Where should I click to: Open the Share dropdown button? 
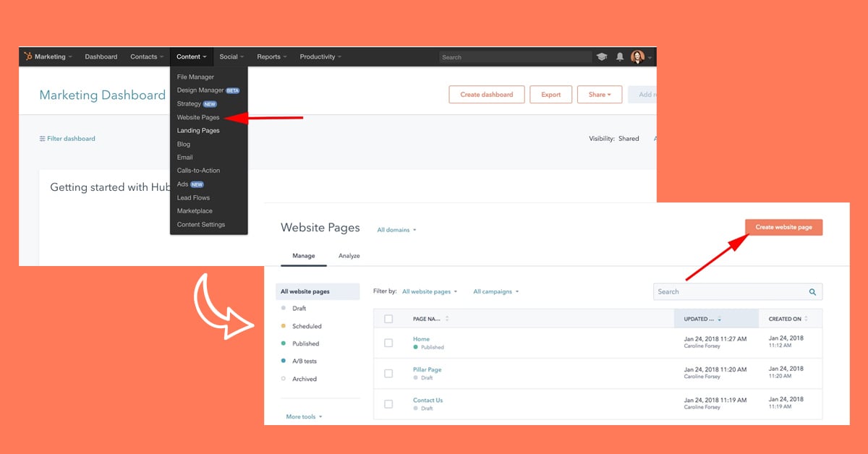coord(600,95)
